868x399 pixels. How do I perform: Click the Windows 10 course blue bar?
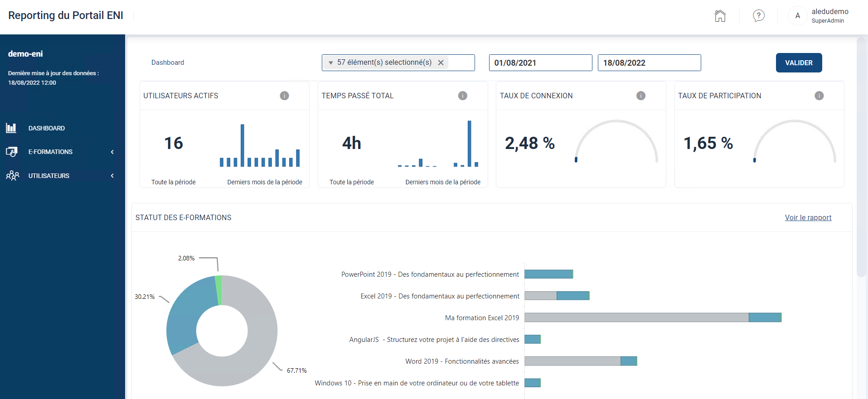532,383
